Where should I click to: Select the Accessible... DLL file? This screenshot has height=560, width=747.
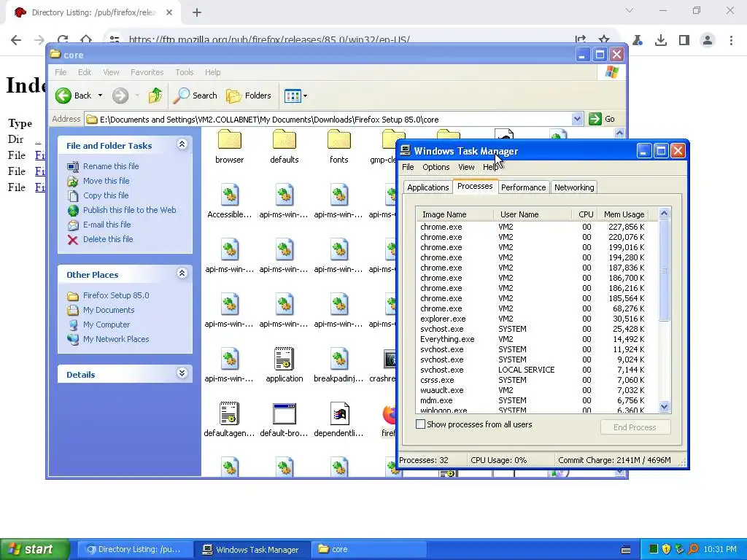(230, 201)
